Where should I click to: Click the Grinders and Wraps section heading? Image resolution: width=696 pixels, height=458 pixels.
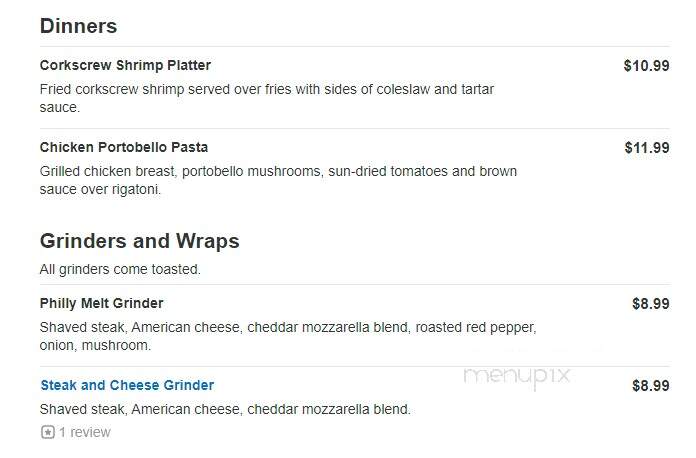pyautogui.click(x=139, y=241)
